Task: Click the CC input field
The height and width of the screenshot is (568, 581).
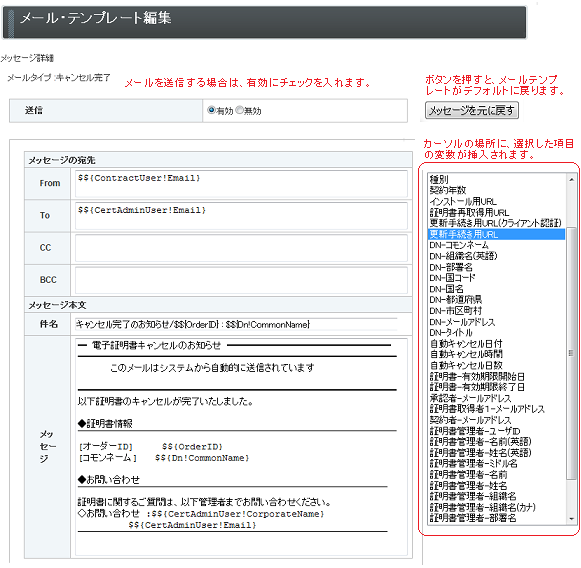Action: point(241,248)
